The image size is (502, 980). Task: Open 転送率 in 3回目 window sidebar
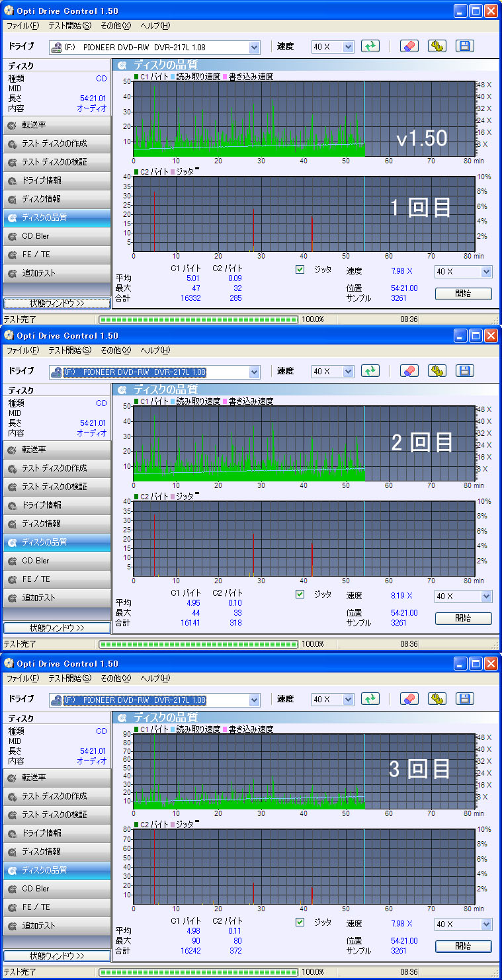(57, 778)
